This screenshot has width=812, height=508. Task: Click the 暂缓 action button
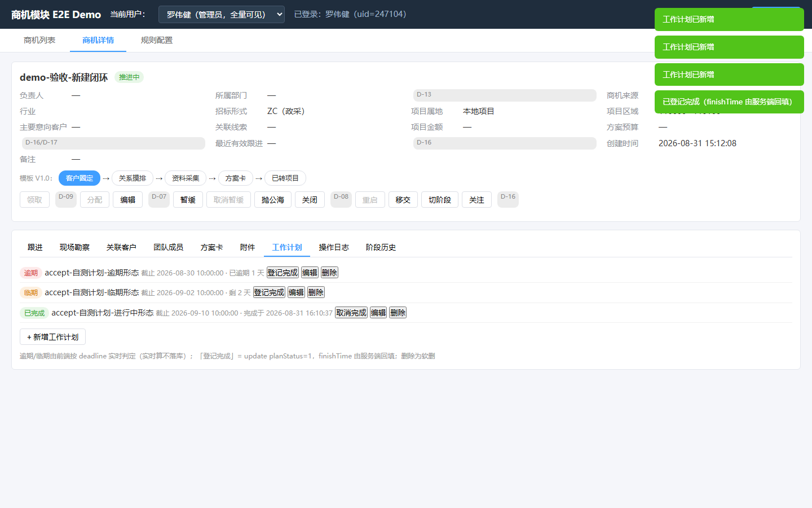click(x=188, y=200)
